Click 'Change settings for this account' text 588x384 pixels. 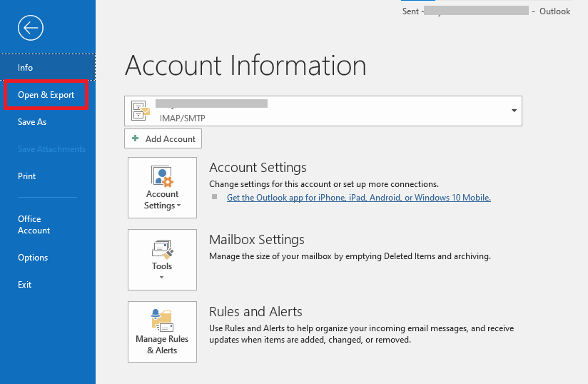pyautogui.click(x=324, y=184)
